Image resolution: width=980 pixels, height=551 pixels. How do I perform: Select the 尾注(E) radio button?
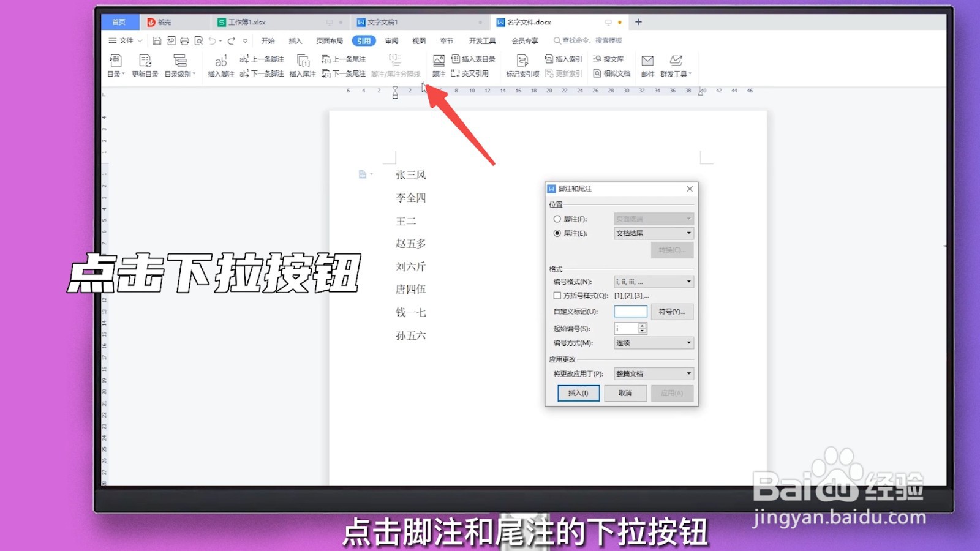[x=557, y=233]
